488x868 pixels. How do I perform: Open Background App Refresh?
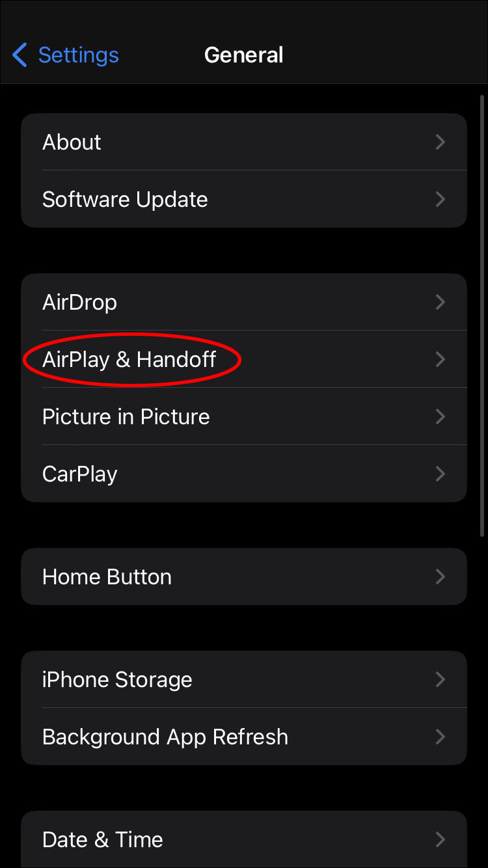(244, 737)
